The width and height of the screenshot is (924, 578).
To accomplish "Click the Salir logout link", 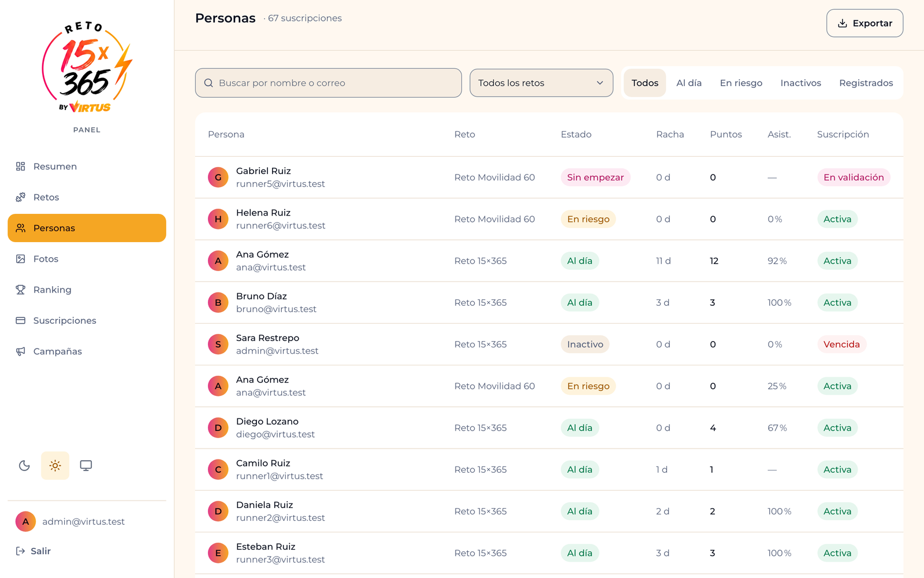I will 33,551.
